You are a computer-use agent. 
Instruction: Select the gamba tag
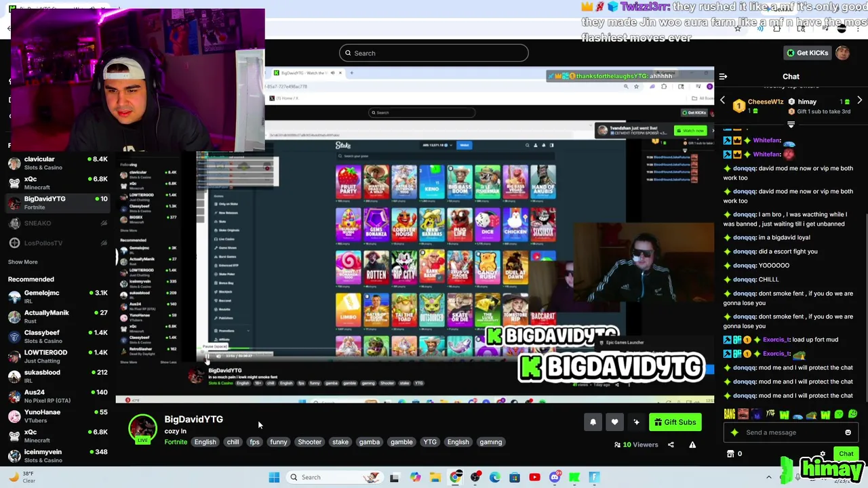pyautogui.click(x=370, y=442)
